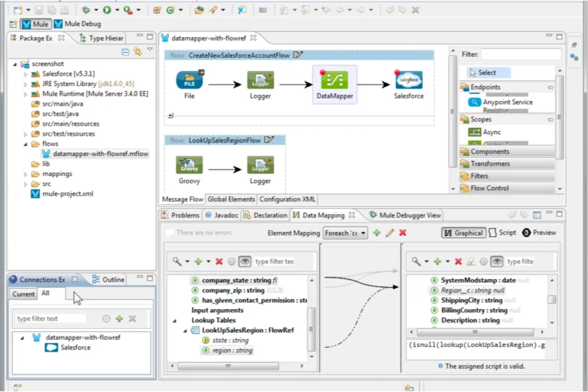
Task: Collapse datamapper-with-flowref in Connections Explorer
Action: 22,338
